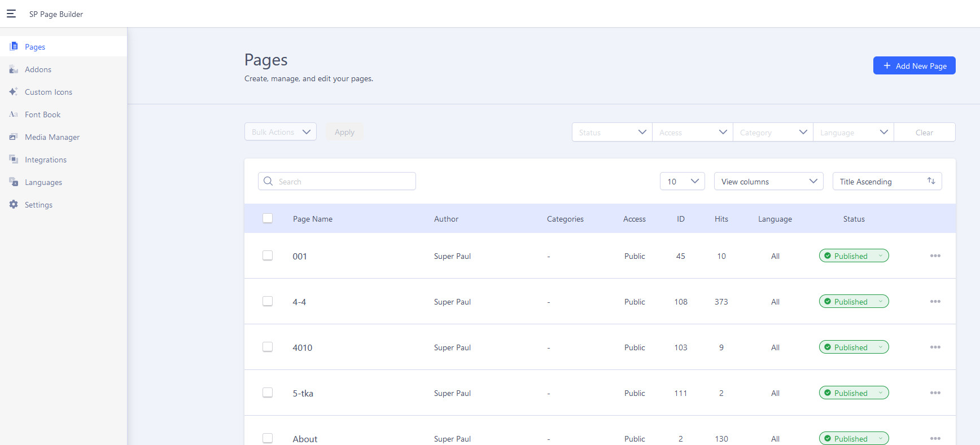
Task: Click the sort direction arrows icon
Action: pos(931,181)
